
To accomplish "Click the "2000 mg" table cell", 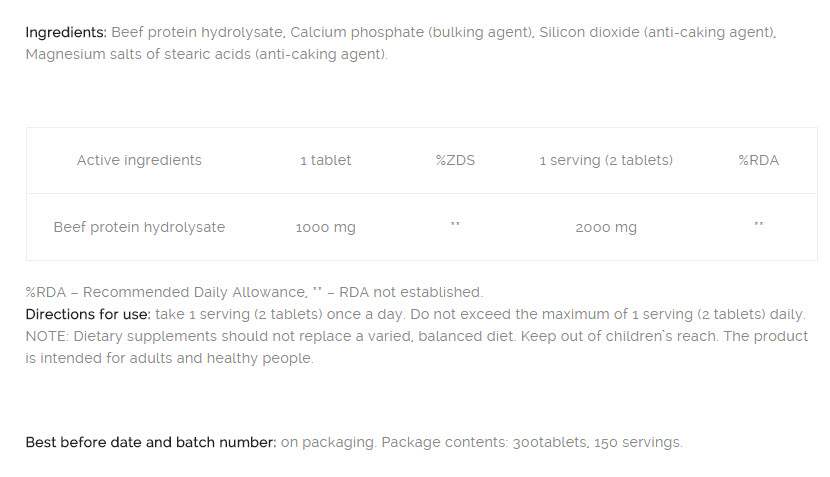I will point(606,227).
